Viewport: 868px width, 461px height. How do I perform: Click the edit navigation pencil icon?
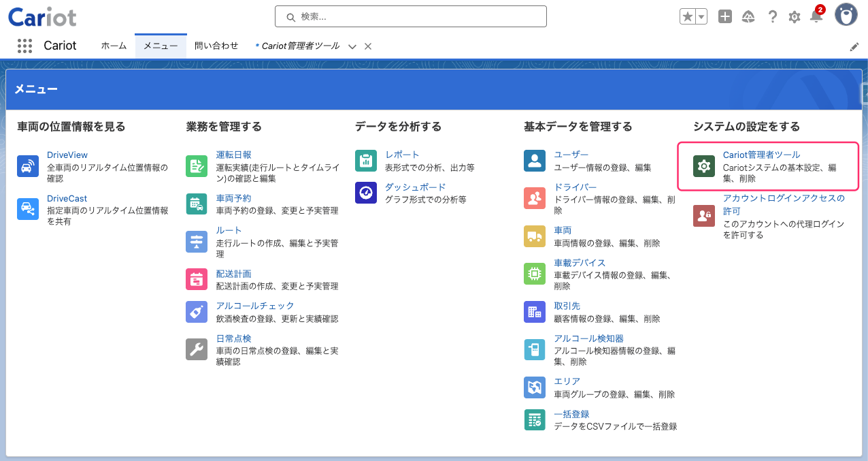(854, 46)
